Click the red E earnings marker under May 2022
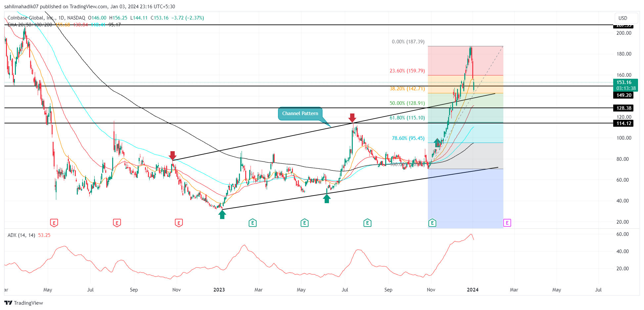Viewport: 644px width, 310px height. (54, 223)
